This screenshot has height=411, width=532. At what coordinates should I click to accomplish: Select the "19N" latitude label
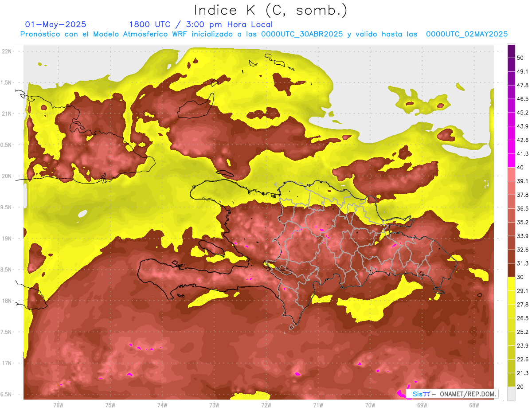(x=7, y=238)
